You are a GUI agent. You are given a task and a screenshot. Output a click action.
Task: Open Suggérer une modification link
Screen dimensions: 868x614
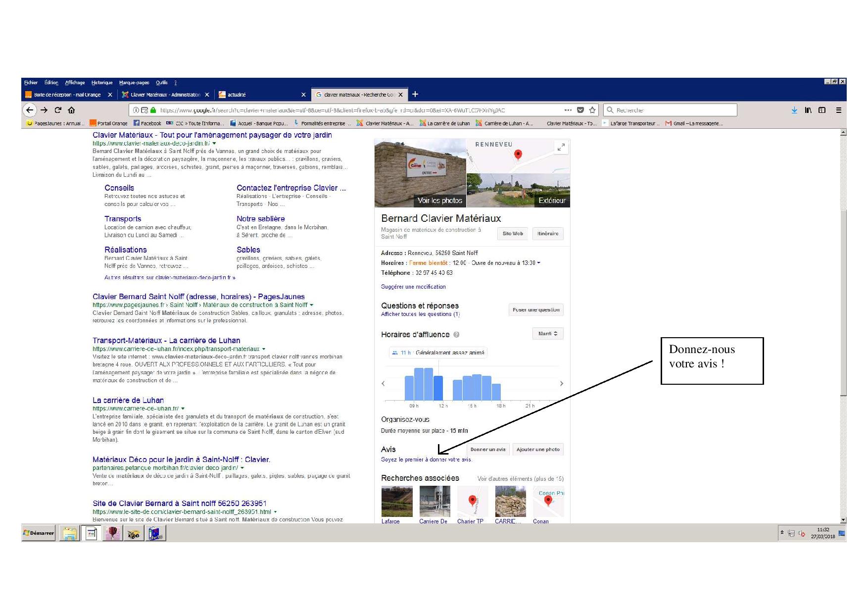[x=413, y=287]
